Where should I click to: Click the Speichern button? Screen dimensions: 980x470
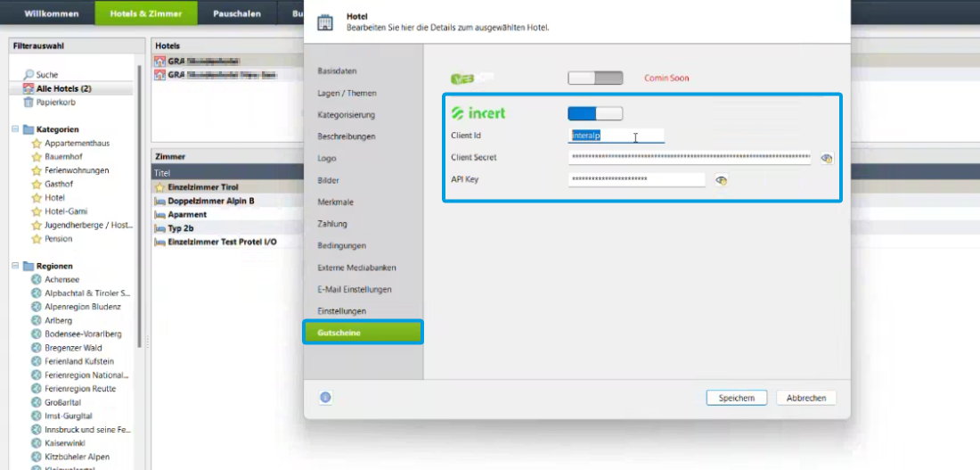736,398
